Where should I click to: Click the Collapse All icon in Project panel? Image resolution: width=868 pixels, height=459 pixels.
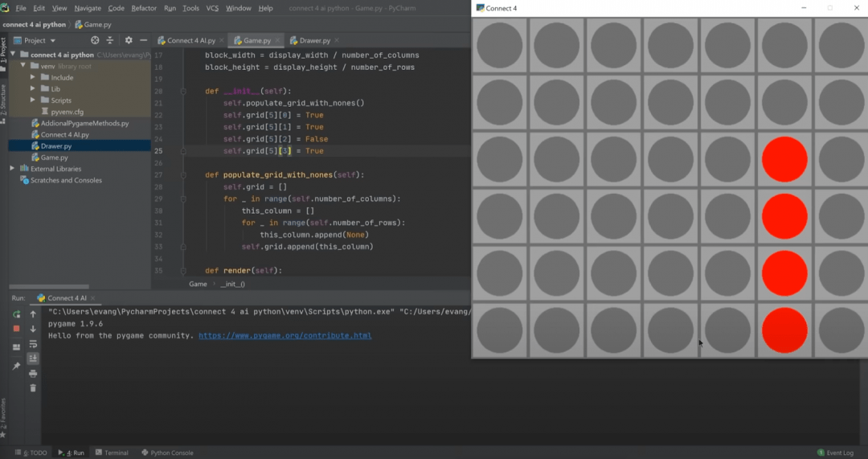point(112,40)
